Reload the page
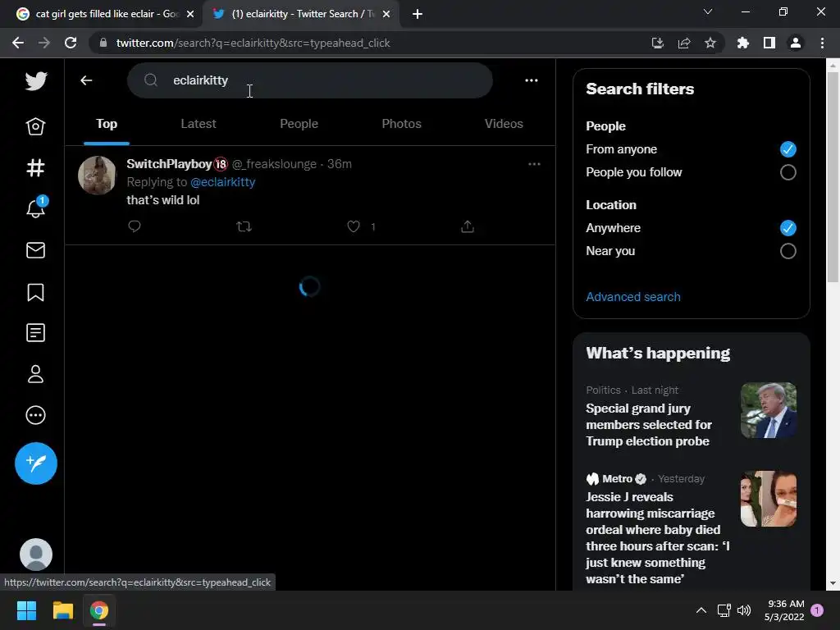 (71, 43)
